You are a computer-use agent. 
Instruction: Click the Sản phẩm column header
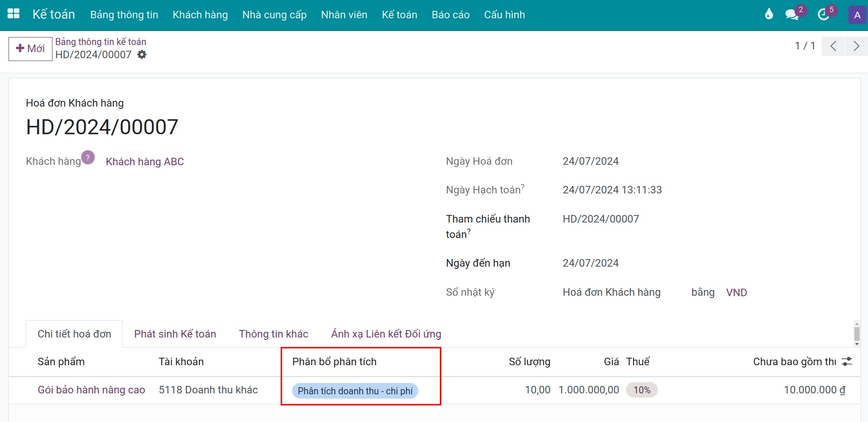pyautogui.click(x=61, y=362)
